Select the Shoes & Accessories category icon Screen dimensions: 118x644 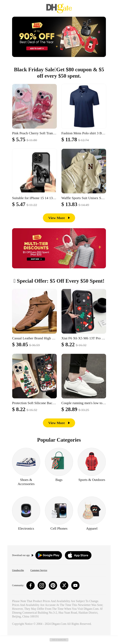(26, 462)
